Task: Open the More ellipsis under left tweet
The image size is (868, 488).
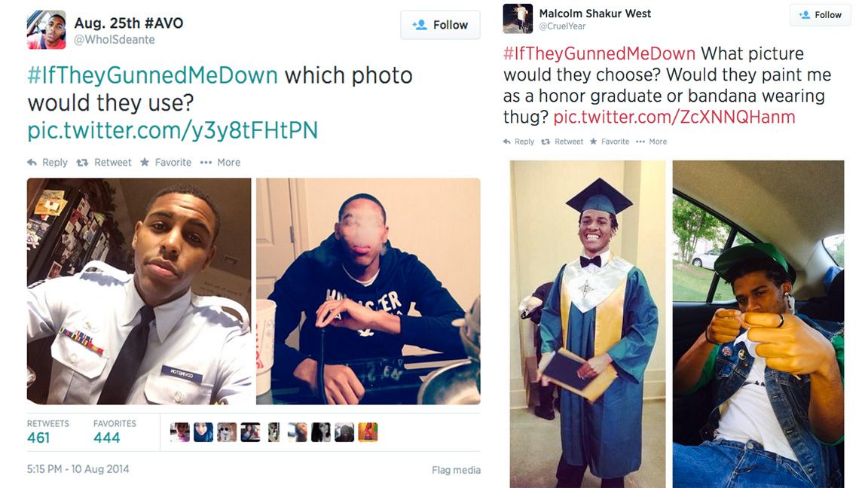Action: click(206, 162)
